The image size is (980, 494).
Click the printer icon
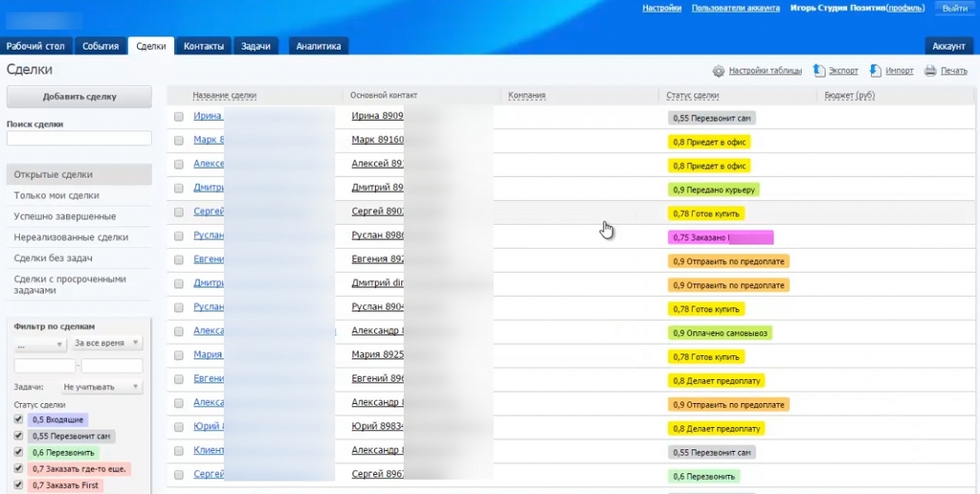tap(930, 71)
